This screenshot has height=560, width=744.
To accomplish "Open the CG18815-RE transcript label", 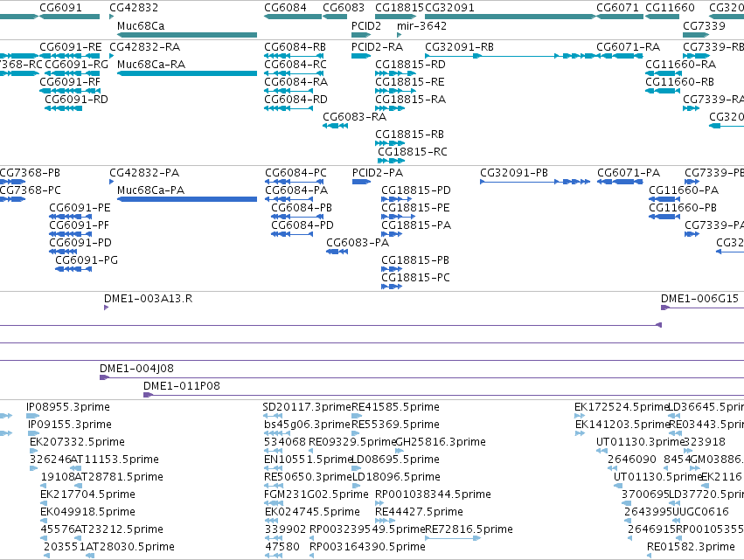I will coord(410,82).
